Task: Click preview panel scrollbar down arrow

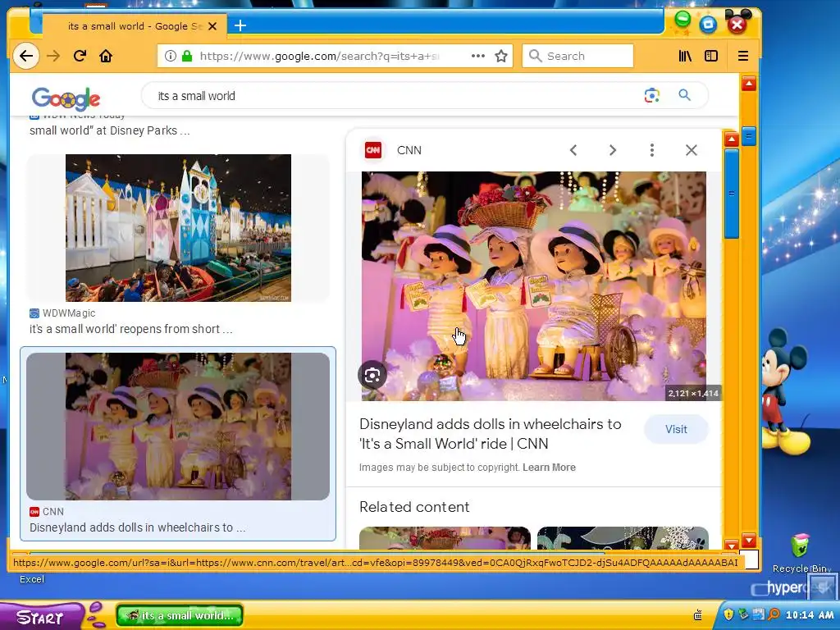Action: 731,546
